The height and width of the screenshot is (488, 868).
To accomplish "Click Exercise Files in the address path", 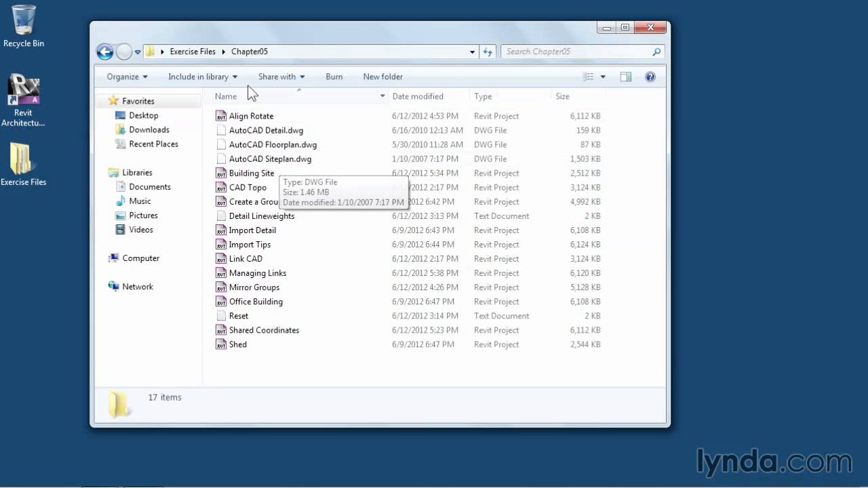I will click(193, 52).
